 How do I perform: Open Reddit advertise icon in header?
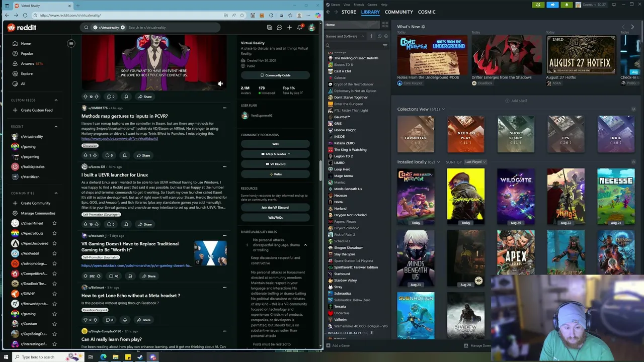[269, 28]
